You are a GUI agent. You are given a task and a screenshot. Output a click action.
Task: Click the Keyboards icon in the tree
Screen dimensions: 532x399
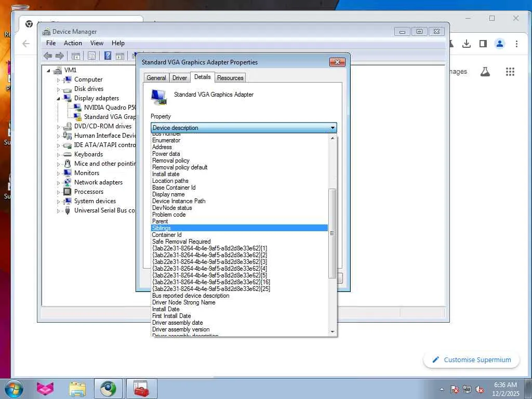click(x=67, y=154)
